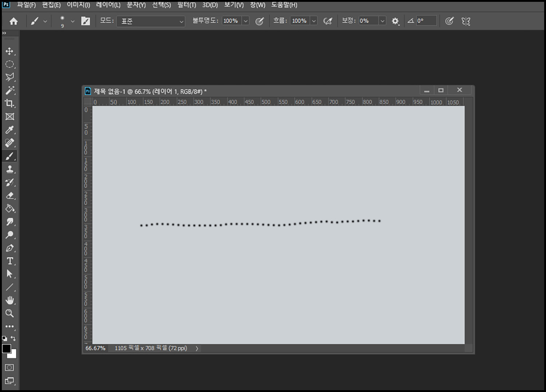546x392 pixels.
Task: Select the Polygonal Lasso tool
Action: point(9,77)
